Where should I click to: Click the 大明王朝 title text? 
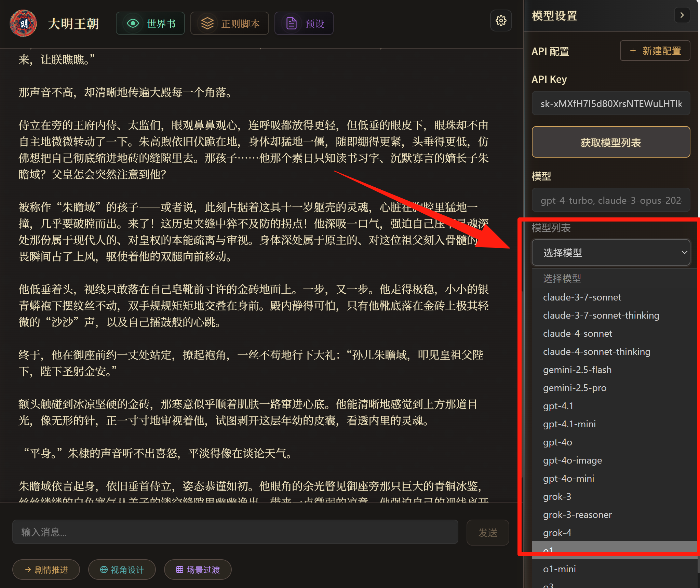coord(73,24)
